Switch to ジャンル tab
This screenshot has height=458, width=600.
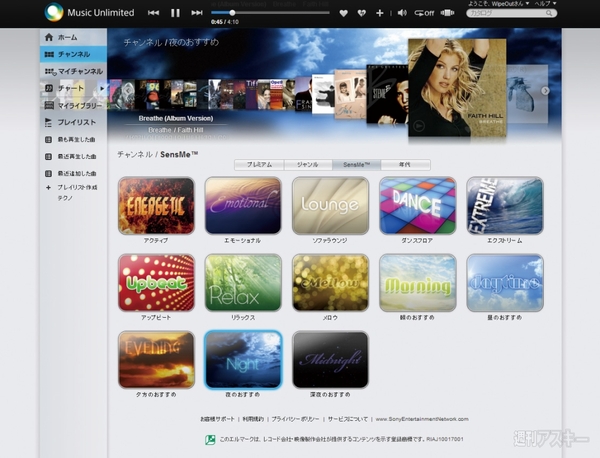click(308, 165)
